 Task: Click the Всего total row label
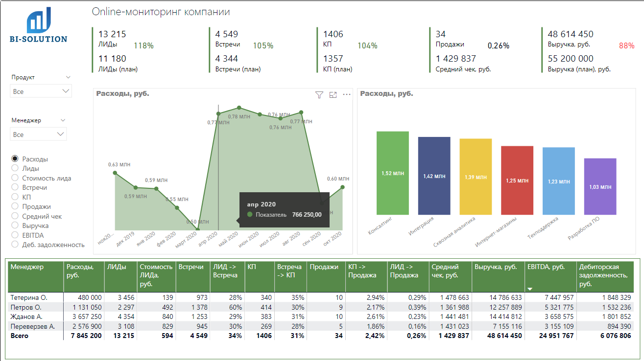pos(20,336)
